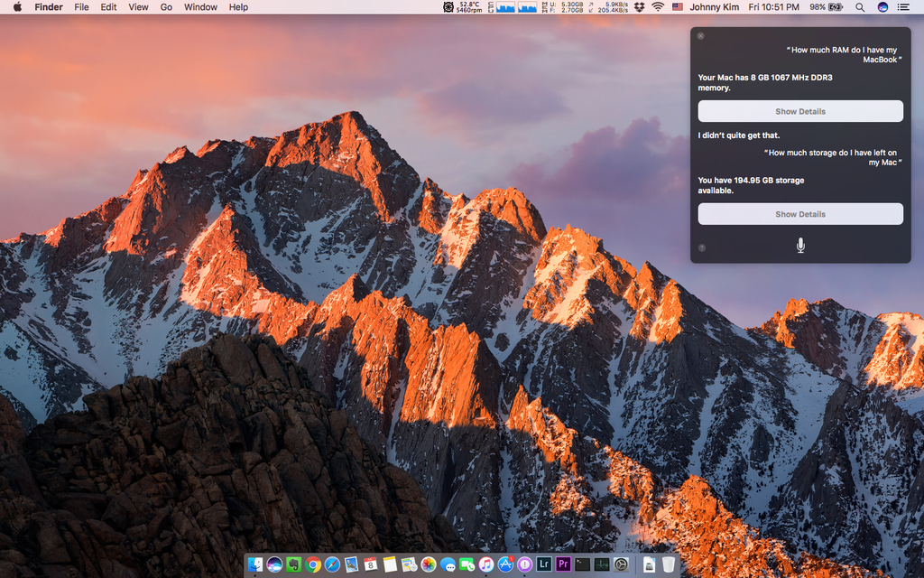This screenshot has width=924, height=578.
Task: Open the Wi-Fi status menu
Action: pos(658,7)
